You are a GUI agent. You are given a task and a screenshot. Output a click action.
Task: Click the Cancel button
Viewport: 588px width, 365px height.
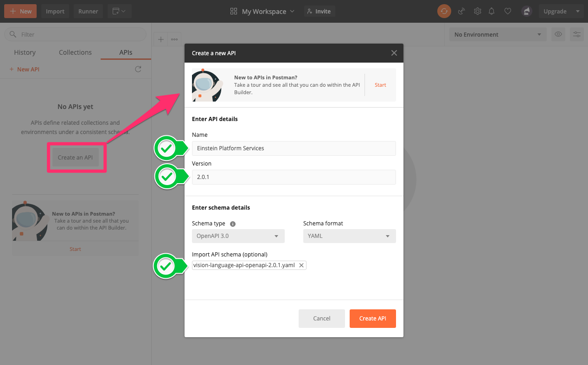322,319
